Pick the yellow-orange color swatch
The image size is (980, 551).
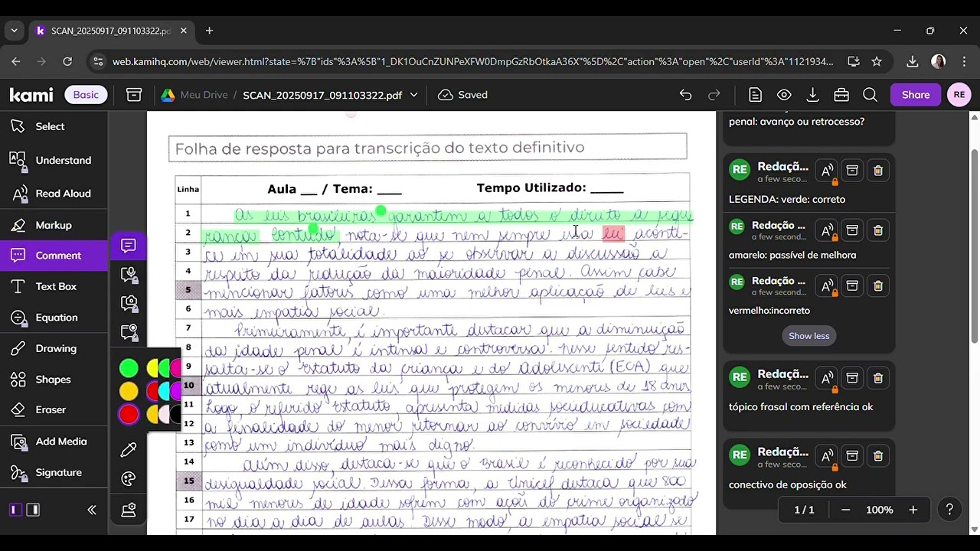(x=129, y=392)
